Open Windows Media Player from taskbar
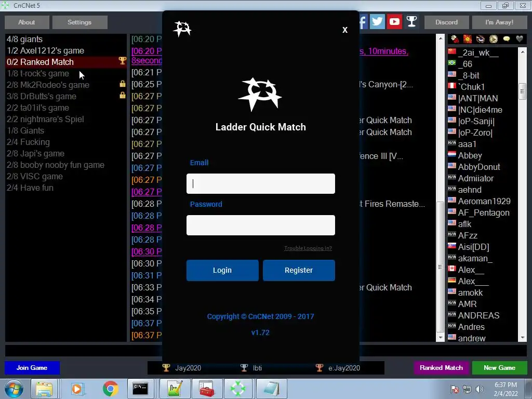This screenshot has height=399, width=532. coord(77,389)
